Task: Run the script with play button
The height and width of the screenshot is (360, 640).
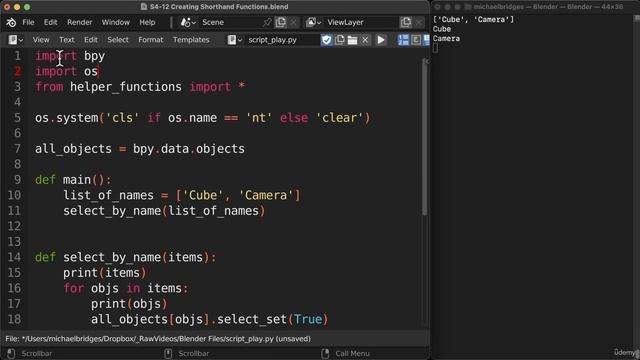Action: [x=381, y=40]
